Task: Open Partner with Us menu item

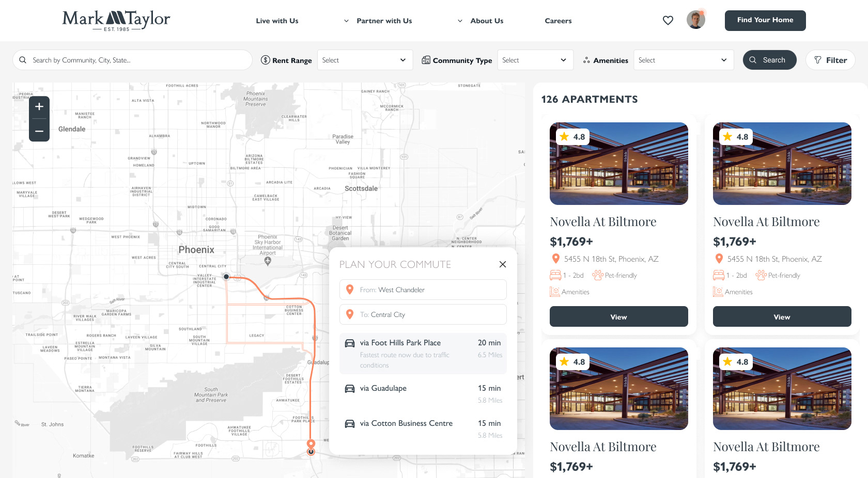Action: tap(384, 21)
